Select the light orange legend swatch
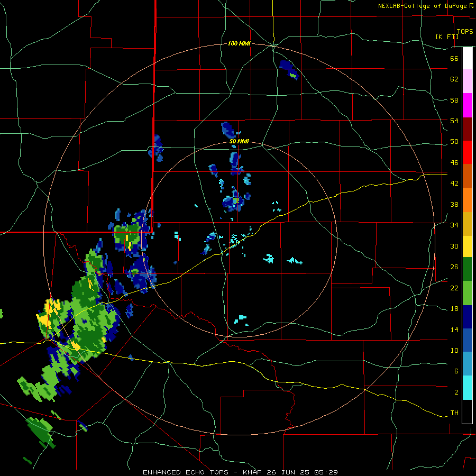Screen dimensions: 476x476 (x=467, y=200)
